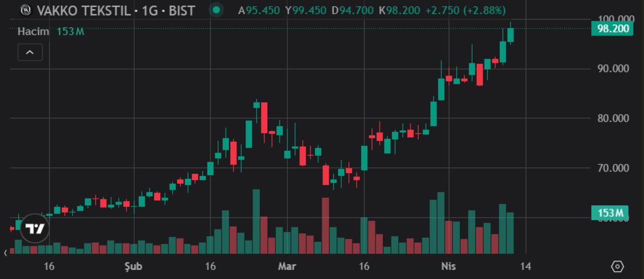
Task: Open chart settings hexagon icon
Action: tap(618, 267)
